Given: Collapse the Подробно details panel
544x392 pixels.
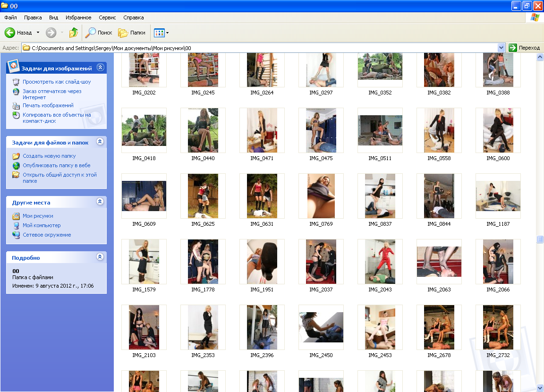Looking at the screenshot, I should click(100, 257).
